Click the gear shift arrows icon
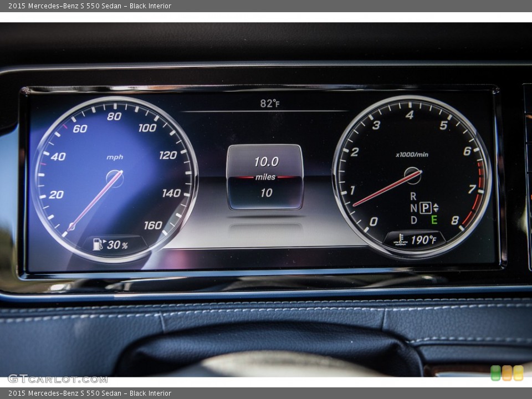Screen dimensions: 532x399 (x=436, y=208)
